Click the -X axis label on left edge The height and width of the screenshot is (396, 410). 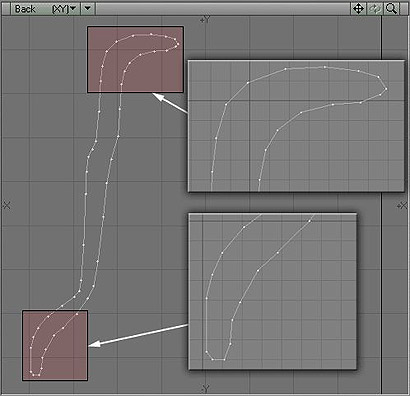click(7, 205)
